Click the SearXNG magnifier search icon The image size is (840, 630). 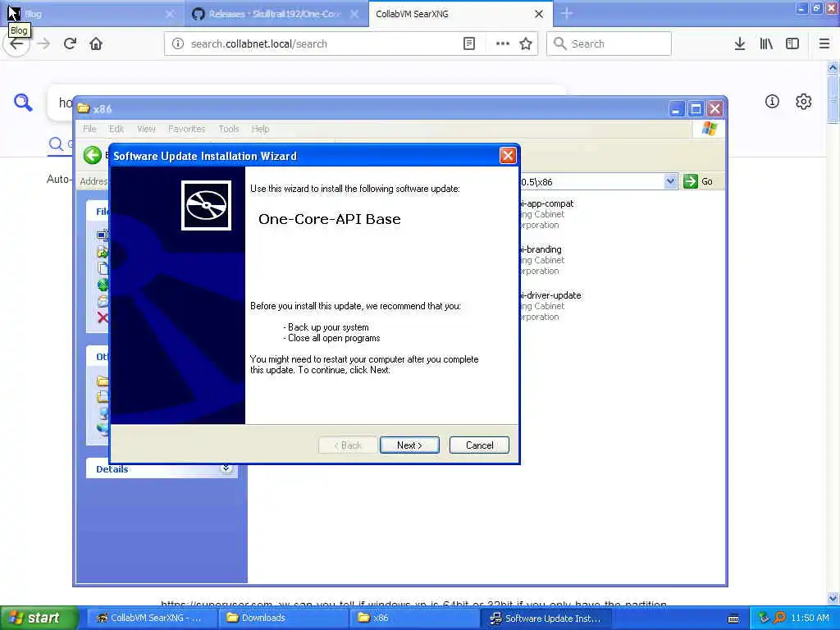[23, 102]
